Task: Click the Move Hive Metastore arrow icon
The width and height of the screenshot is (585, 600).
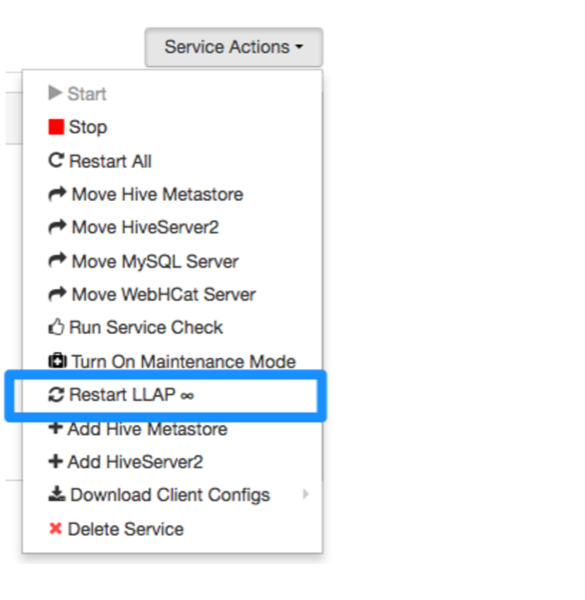Action: (x=57, y=194)
